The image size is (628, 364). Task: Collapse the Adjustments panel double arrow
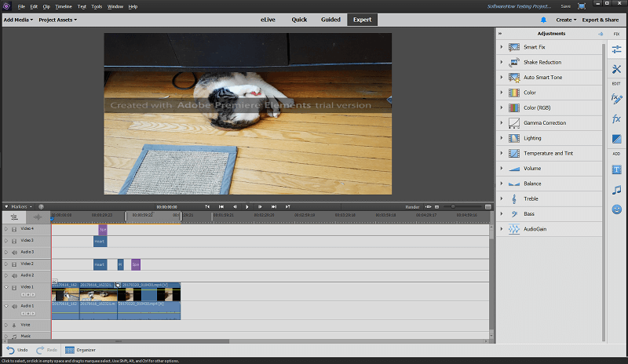pyautogui.click(x=500, y=34)
